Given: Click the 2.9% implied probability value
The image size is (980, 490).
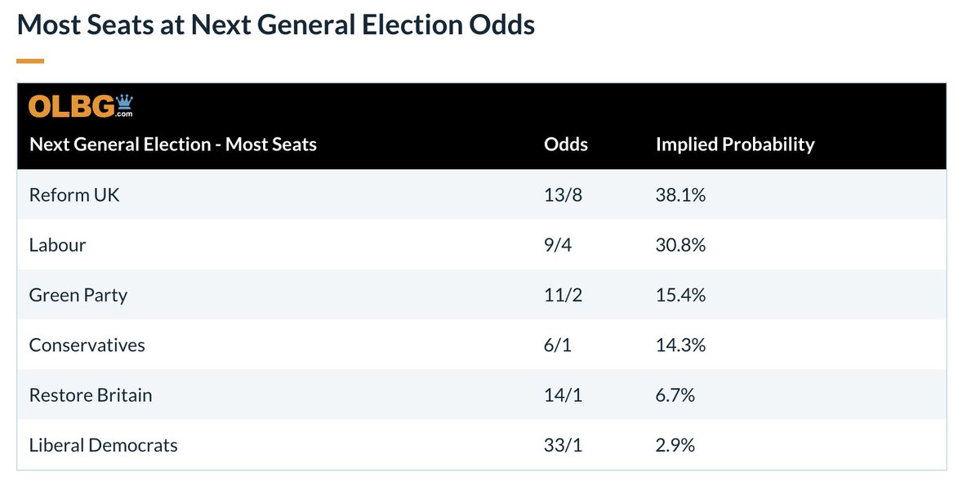Looking at the screenshot, I should tap(675, 445).
